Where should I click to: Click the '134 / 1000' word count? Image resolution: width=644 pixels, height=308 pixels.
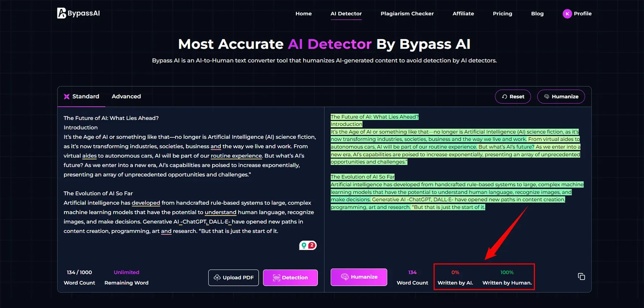(79, 273)
